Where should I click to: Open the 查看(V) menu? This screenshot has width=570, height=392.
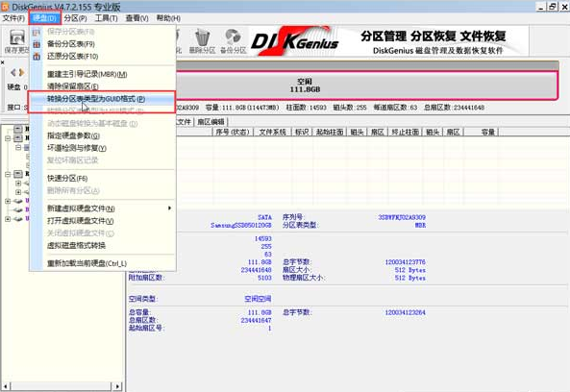click(137, 18)
